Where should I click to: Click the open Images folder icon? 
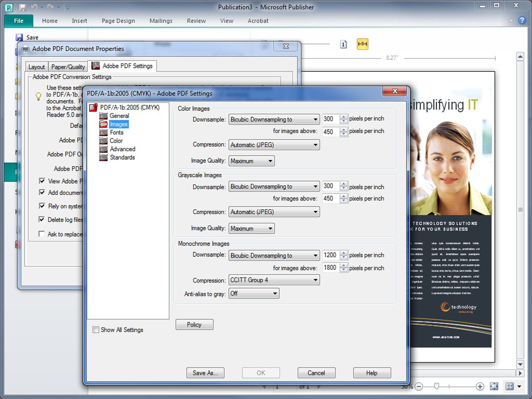coord(103,124)
